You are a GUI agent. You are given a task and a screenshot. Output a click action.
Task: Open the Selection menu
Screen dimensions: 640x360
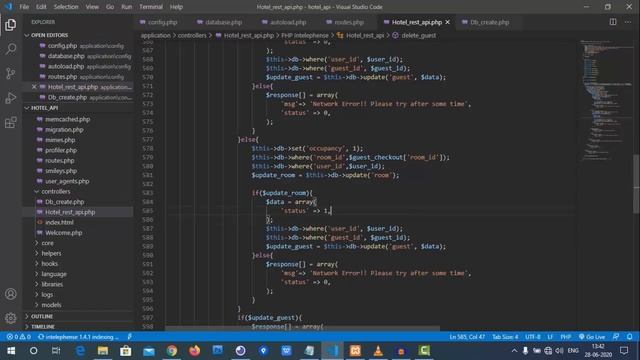[66, 7]
